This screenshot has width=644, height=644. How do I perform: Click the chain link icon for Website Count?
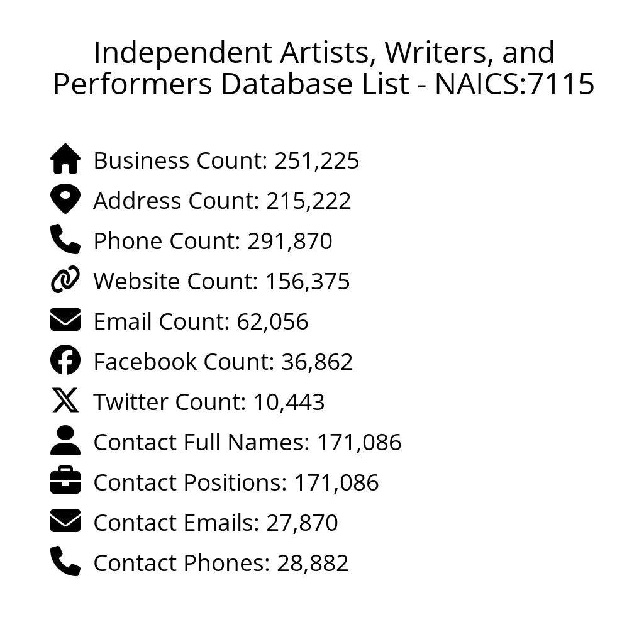65,280
